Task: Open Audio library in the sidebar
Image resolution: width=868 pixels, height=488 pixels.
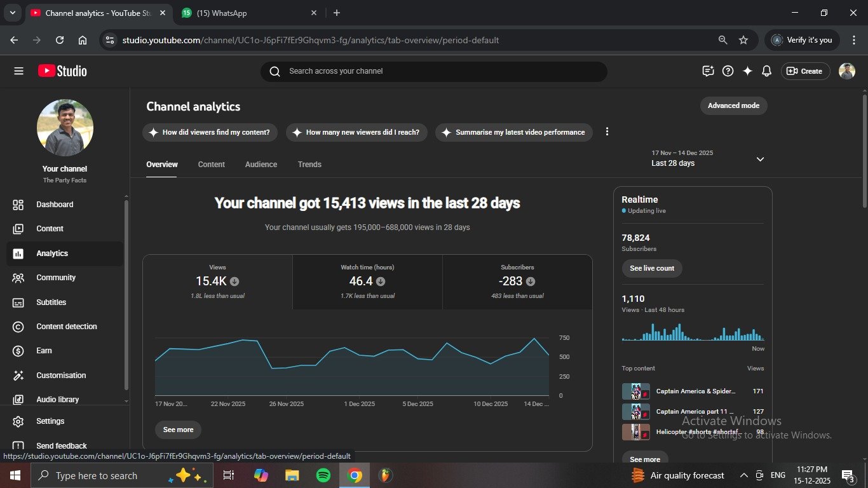Action: [57, 400]
